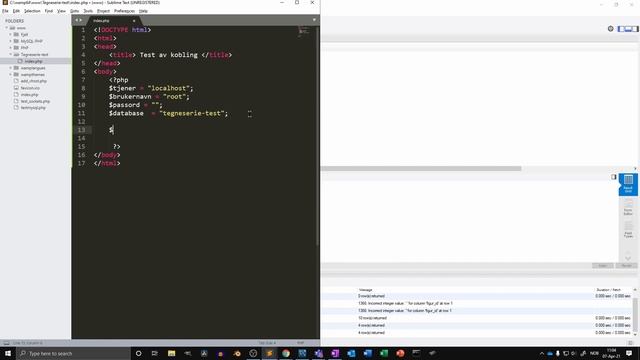The width and height of the screenshot is (640, 360).
Task: Select Result Grid view in Workbench
Action: point(628,184)
